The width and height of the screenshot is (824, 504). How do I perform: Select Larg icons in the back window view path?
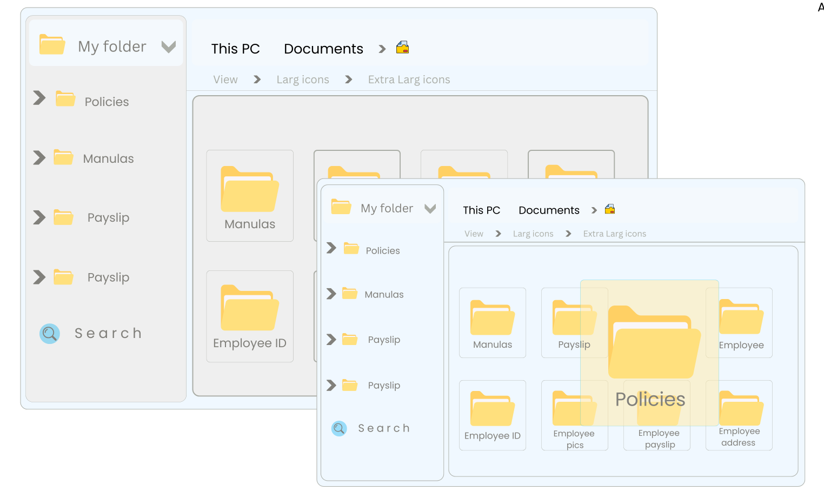click(x=303, y=79)
